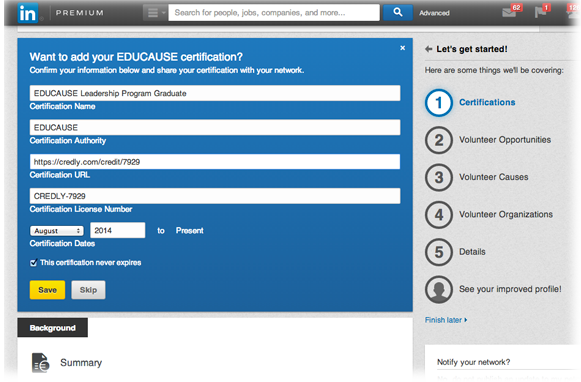Edit the Certification Authority field
Viewport: 581px width, 382px height.
(215, 127)
